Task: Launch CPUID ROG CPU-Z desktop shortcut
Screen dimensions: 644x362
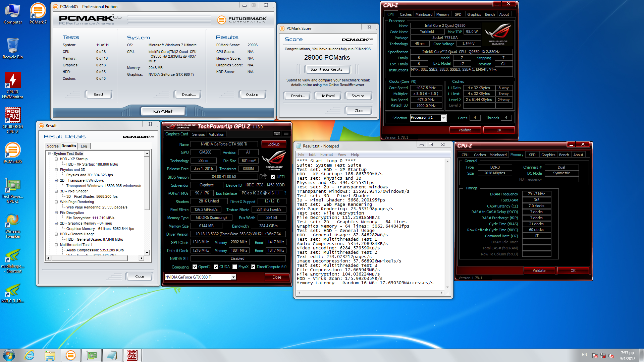Action: pyautogui.click(x=13, y=120)
